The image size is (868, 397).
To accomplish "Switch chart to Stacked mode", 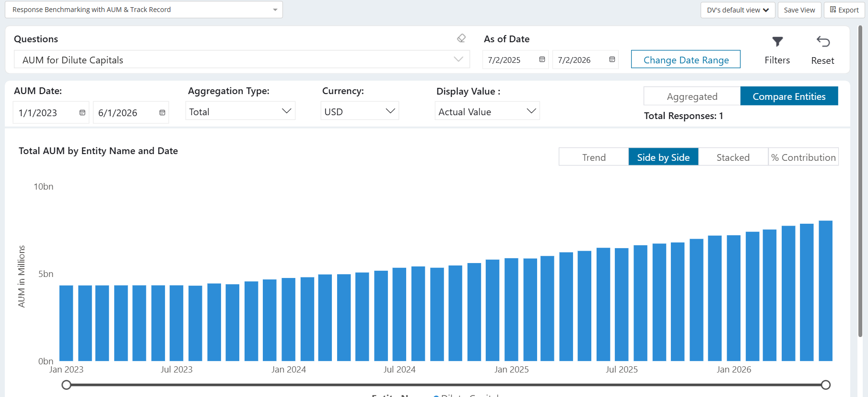I will pos(733,157).
